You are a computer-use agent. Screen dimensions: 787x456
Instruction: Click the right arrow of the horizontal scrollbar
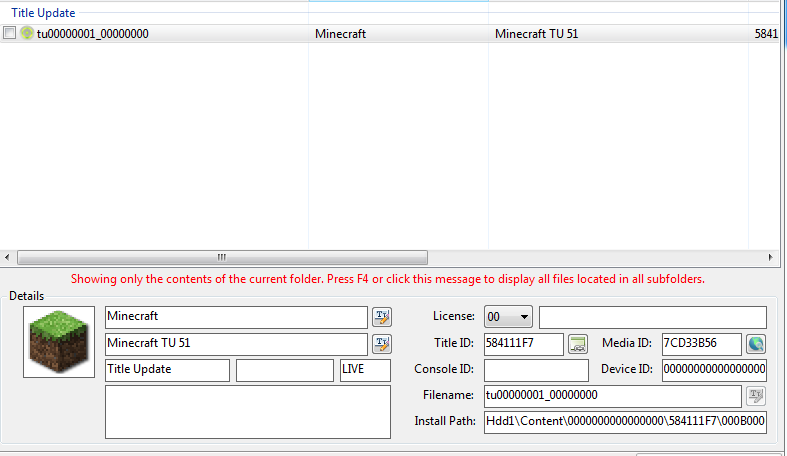[770, 257]
